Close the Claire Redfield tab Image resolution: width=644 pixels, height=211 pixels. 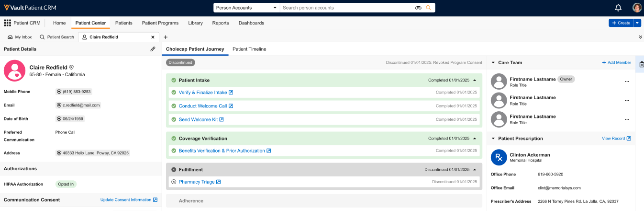coord(153,37)
